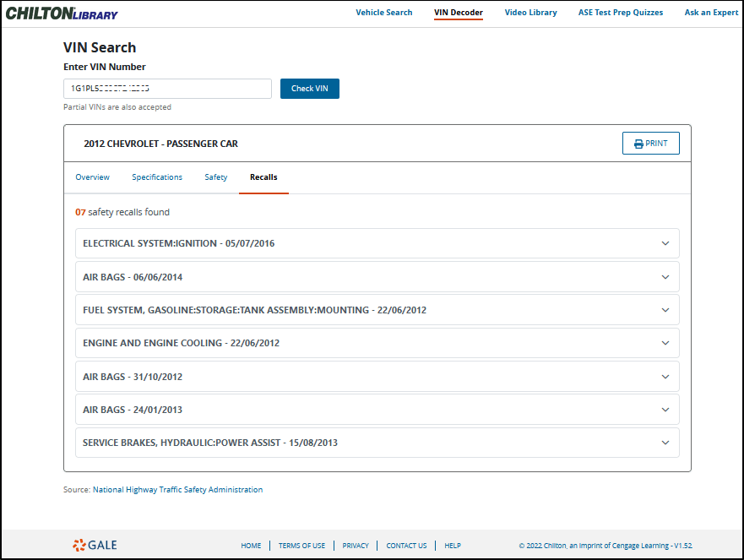Open the National Highway Traffic Safety Administration link
Screen dimensions: 744x560
pyautogui.click(x=176, y=489)
